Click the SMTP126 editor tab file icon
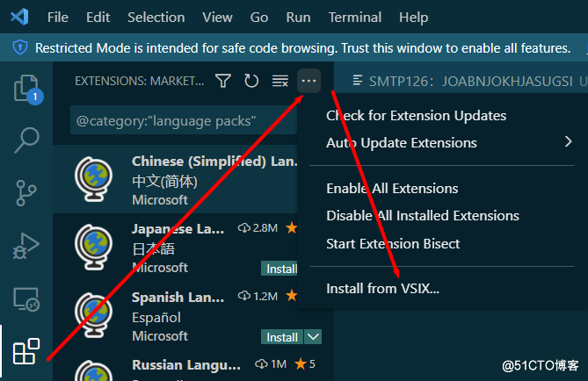588x381 pixels. coord(358,80)
